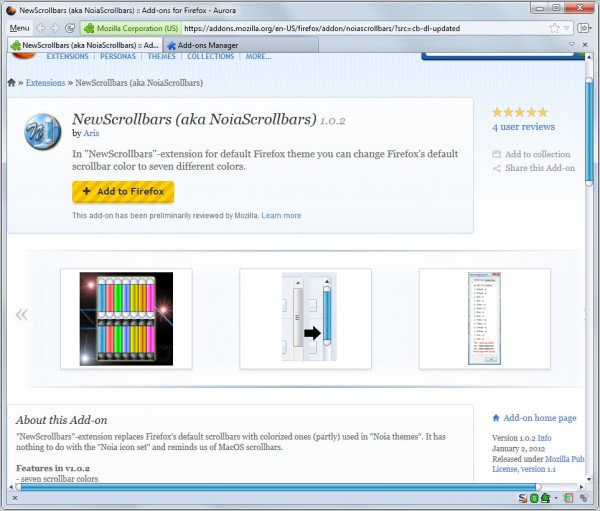This screenshot has width=600, height=511.
Task: Click the horizontal scrollbar right arrow
Action: point(582,487)
